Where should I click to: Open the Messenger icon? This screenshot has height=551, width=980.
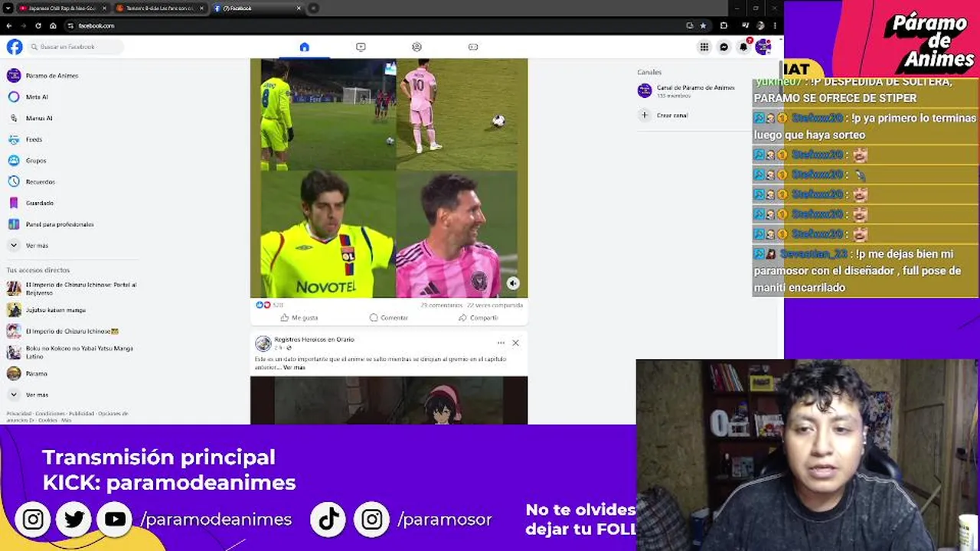click(724, 47)
